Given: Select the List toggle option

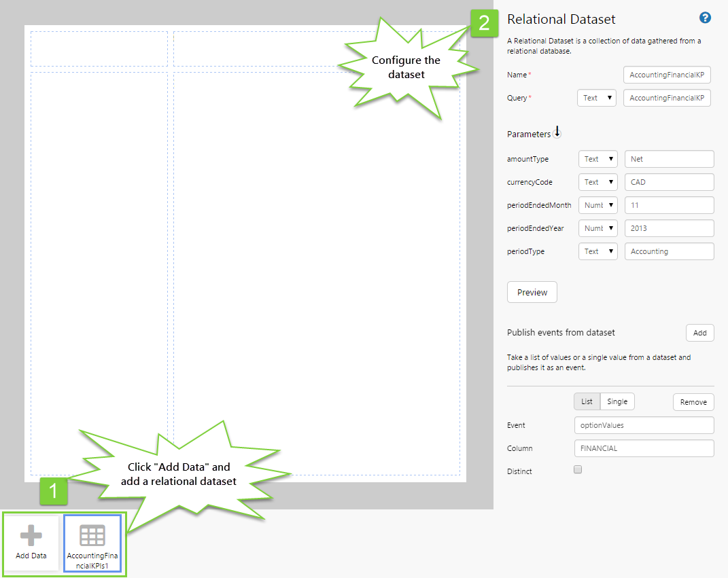Looking at the screenshot, I should tap(587, 401).
